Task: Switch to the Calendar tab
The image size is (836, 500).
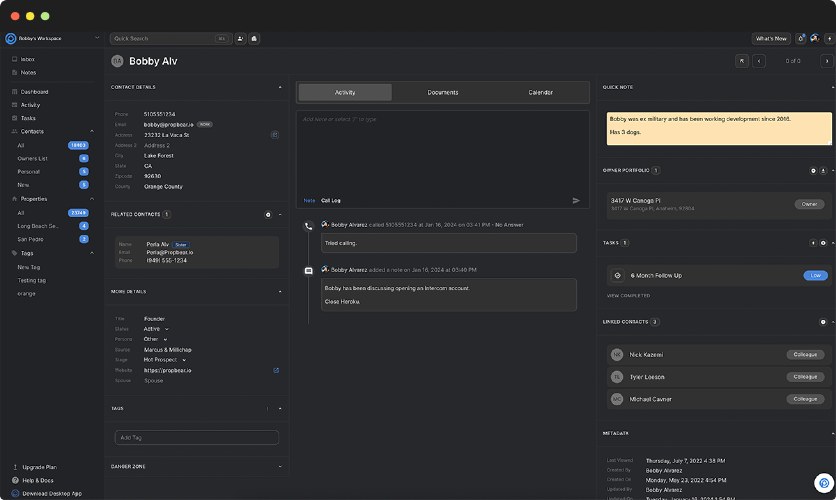Action: point(540,92)
